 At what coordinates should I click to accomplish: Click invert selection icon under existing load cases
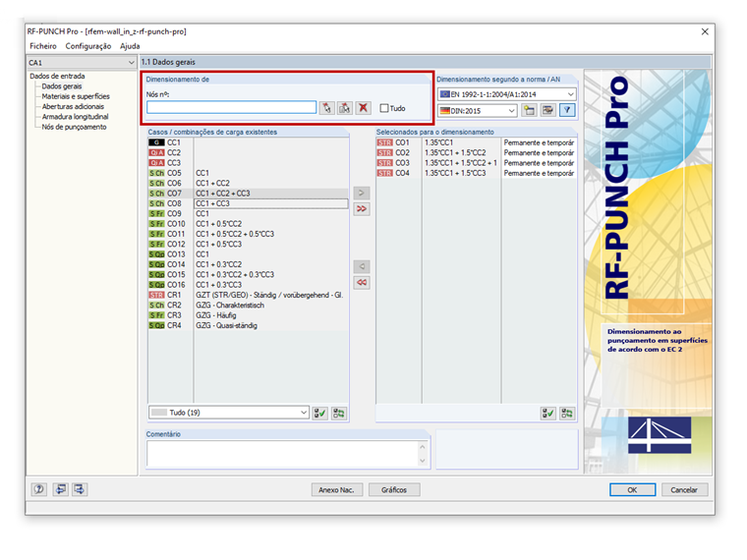(x=339, y=414)
